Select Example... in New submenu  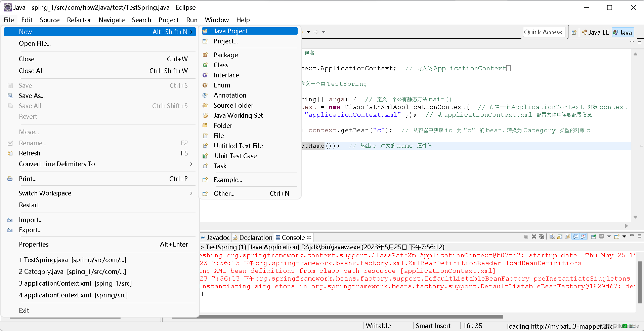pos(249,180)
